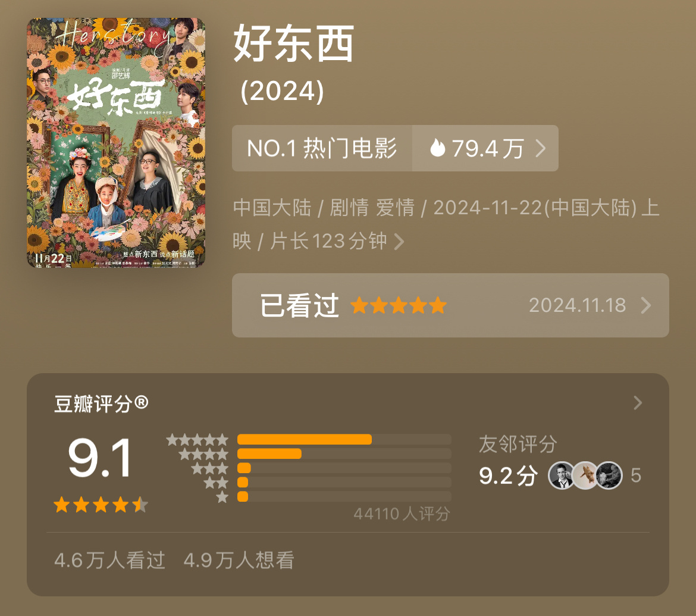696x616 pixels.
Task: Open the 2024.11.18 watched date chevron
Action: (646, 305)
